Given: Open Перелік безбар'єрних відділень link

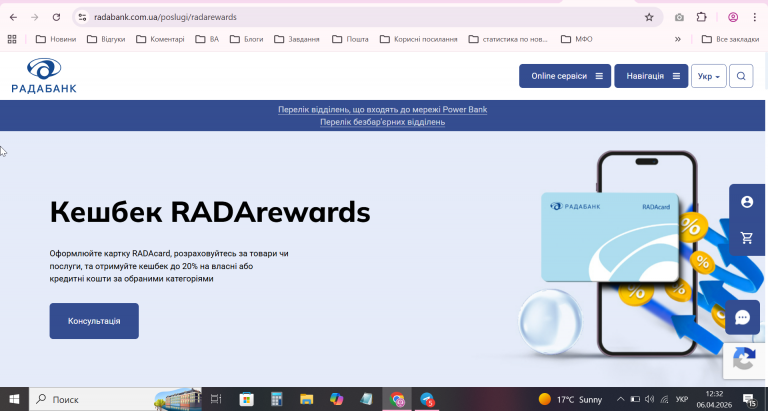Looking at the screenshot, I should (x=383, y=122).
